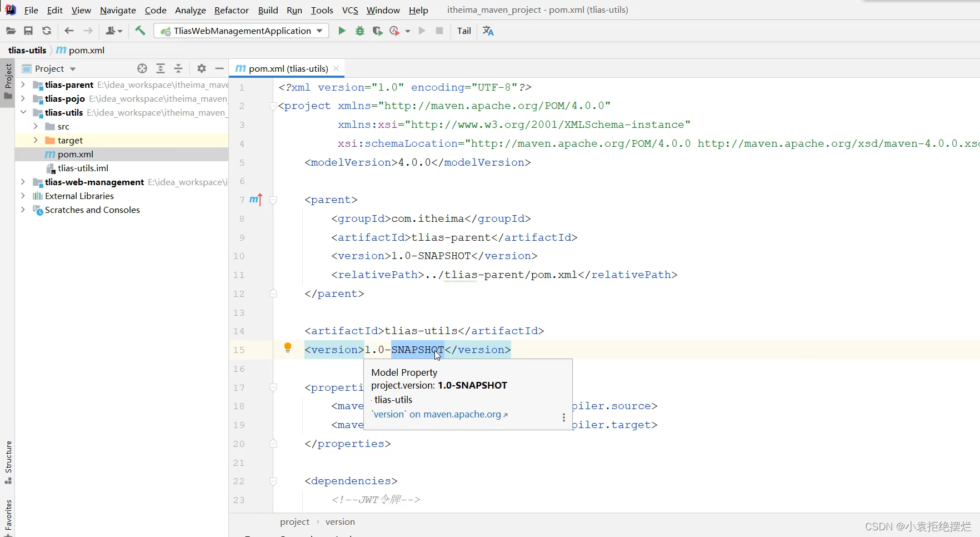Open the Build menu

click(x=268, y=10)
